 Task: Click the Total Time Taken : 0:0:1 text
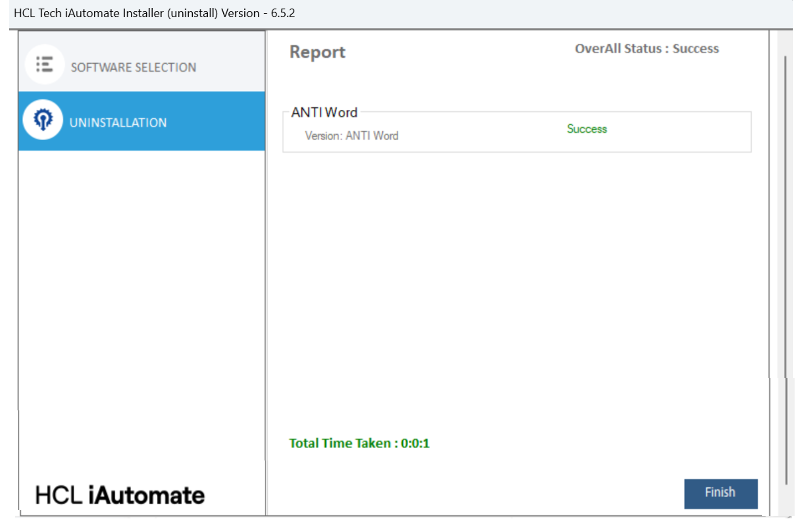(359, 443)
